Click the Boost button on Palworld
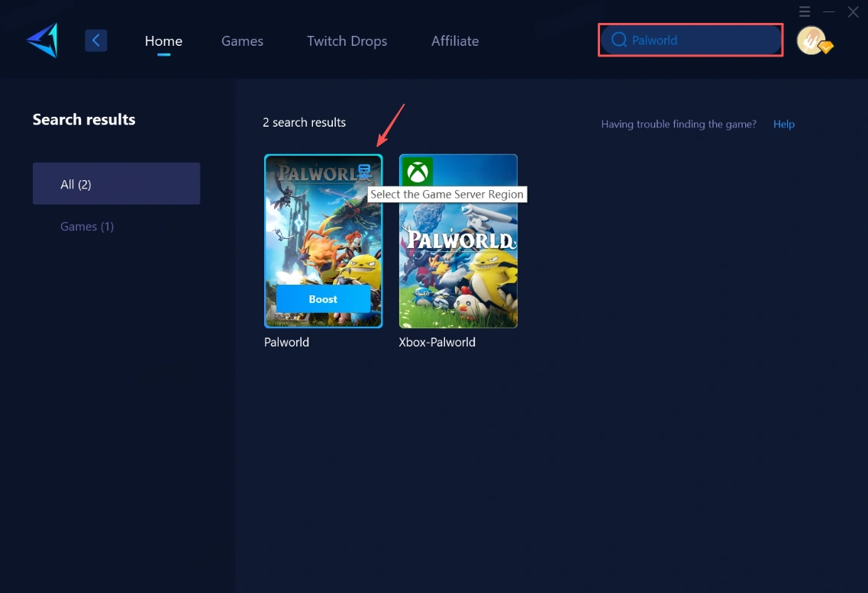This screenshot has width=868, height=593. pos(322,298)
